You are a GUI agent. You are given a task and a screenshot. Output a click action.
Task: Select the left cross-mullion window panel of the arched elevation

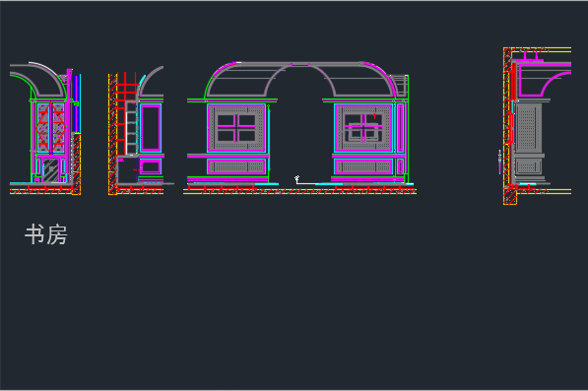(x=236, y=128)
